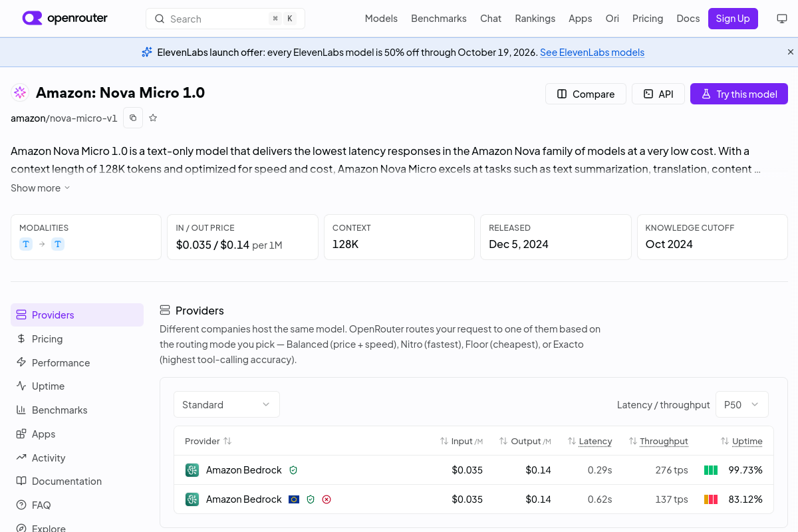Favorite this model with the star icon

coord(153,118)
